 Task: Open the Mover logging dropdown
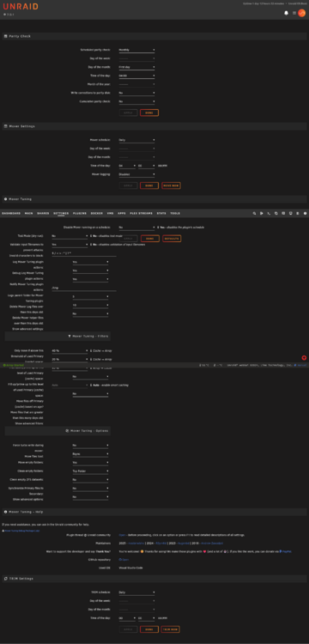[x=136, y=174]
